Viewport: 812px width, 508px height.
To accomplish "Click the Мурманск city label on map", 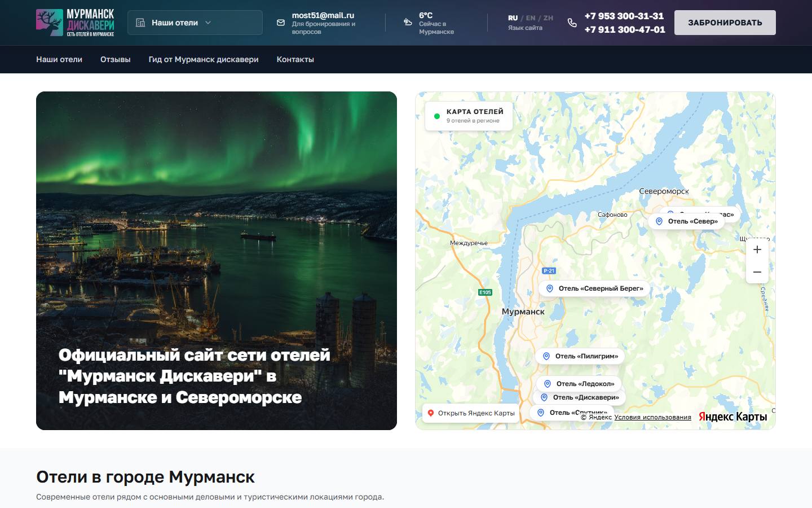I will tap(523, 312).
